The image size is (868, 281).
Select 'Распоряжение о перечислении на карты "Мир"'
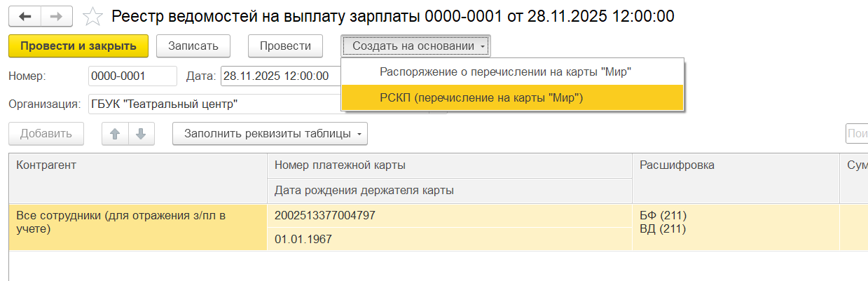(x=505, y=71)
